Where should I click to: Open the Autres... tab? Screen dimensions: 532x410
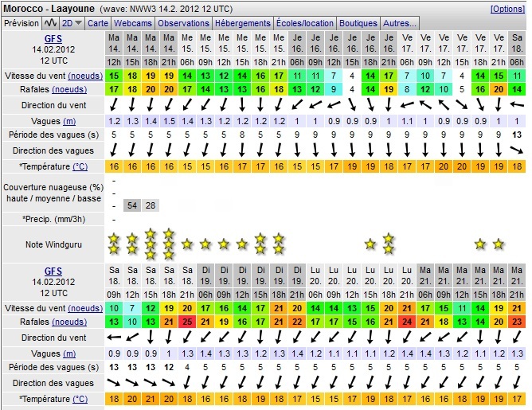(400, 23)
